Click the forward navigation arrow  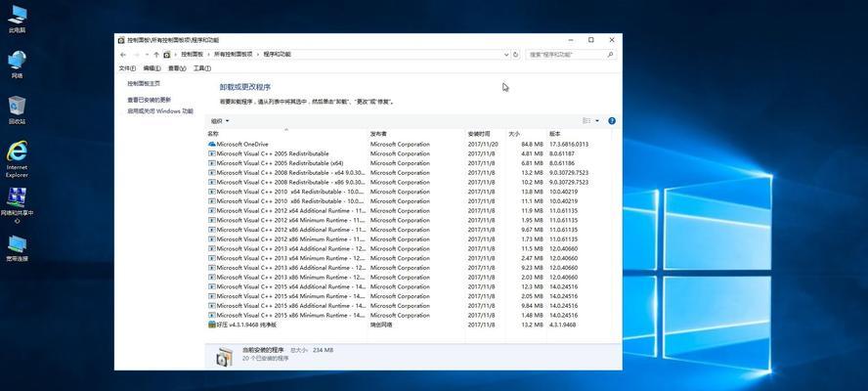pyautogui.click(x=136, y=55)
